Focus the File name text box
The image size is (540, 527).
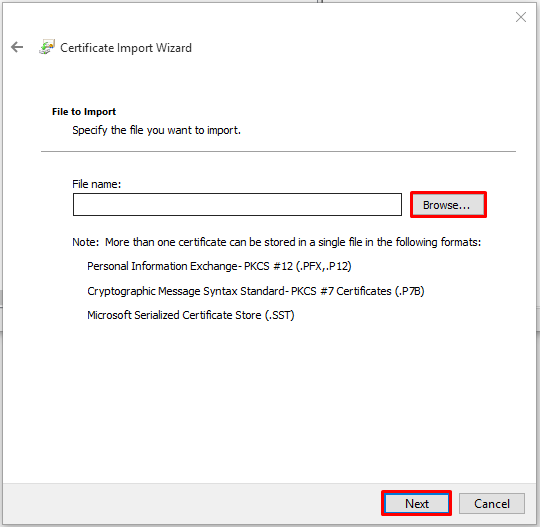[237, 205]
